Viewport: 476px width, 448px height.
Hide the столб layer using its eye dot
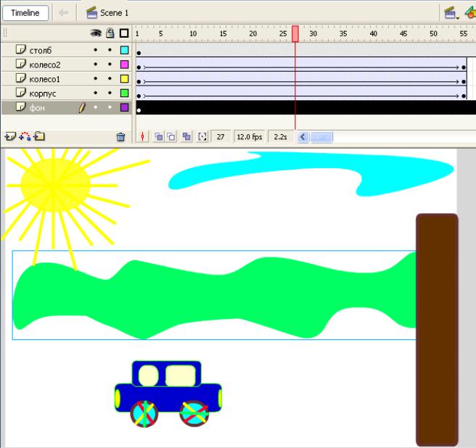[96, 50]
